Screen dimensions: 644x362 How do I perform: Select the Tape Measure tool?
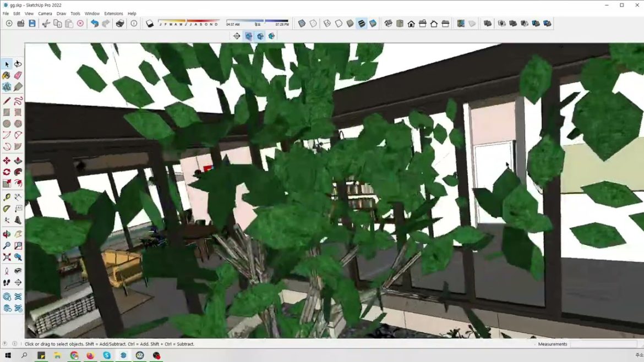(x=7, y=196)
